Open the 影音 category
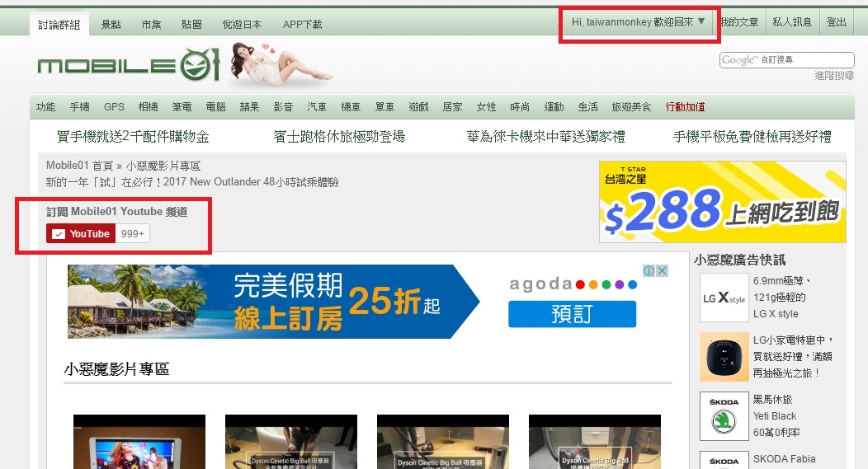 coord(283,107)
